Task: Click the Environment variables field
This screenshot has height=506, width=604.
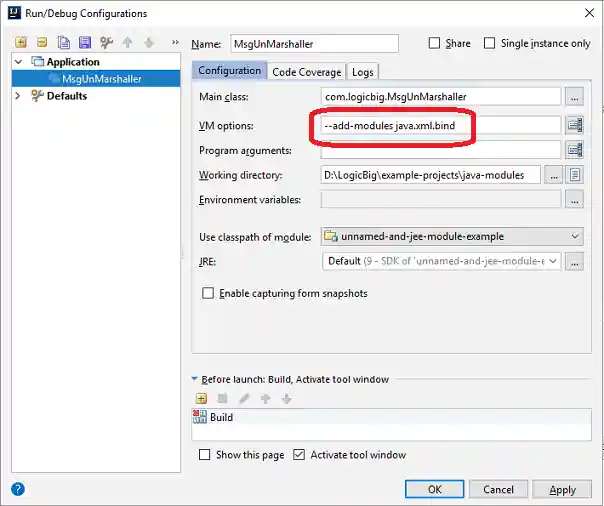Action: [x=441, y=199]
